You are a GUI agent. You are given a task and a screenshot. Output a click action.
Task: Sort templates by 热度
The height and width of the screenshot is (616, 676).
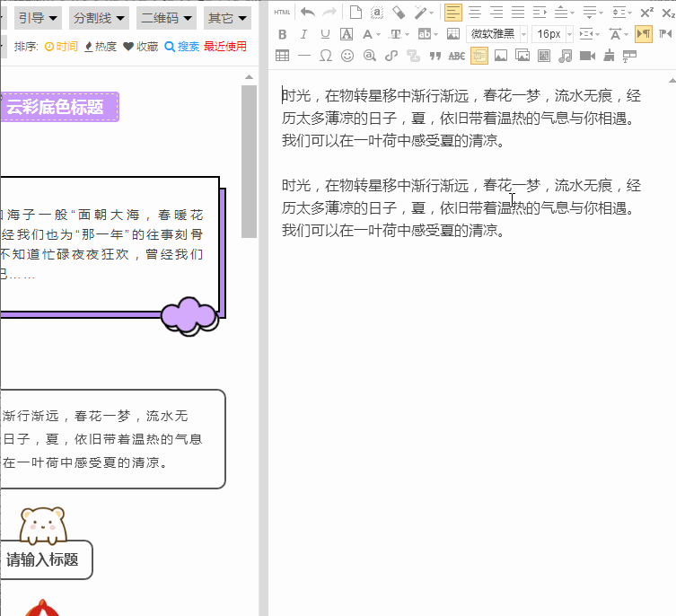(x=100, y=47)
